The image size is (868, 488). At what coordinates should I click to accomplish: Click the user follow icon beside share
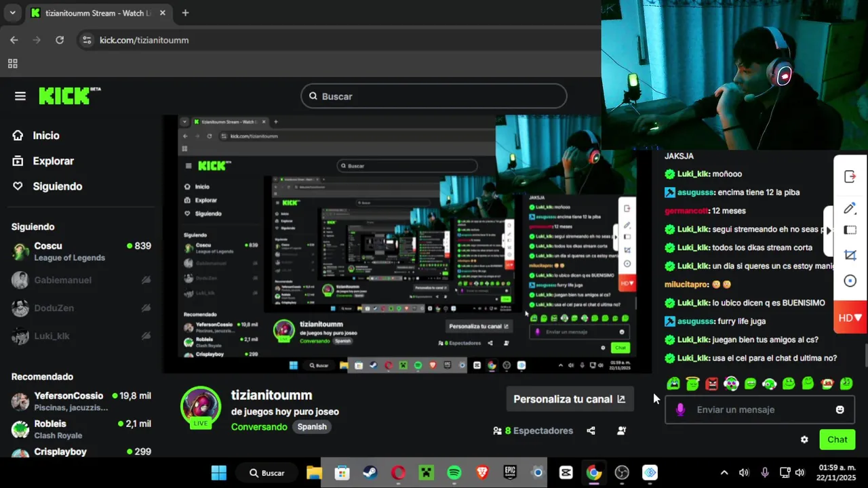pyautogui.click(x=621, y=430)
